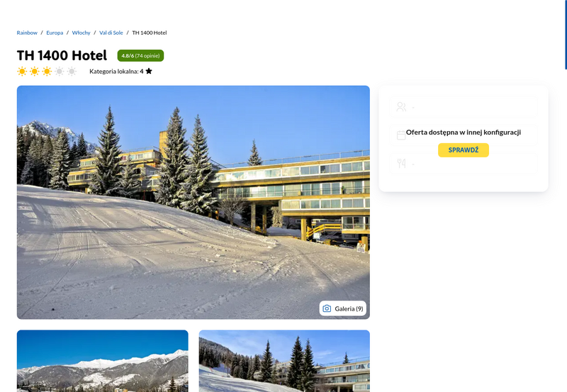This screenshot has width=567, height=392.
Task: Go to Rainbow breadcrumb link
Action: point(27,33)
